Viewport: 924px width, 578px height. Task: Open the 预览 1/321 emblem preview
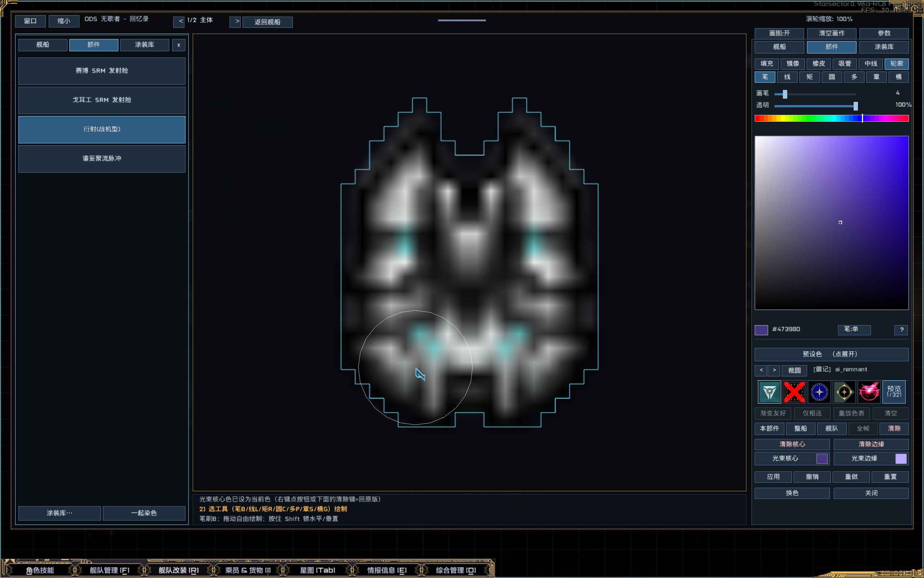[x=894, y=392]
